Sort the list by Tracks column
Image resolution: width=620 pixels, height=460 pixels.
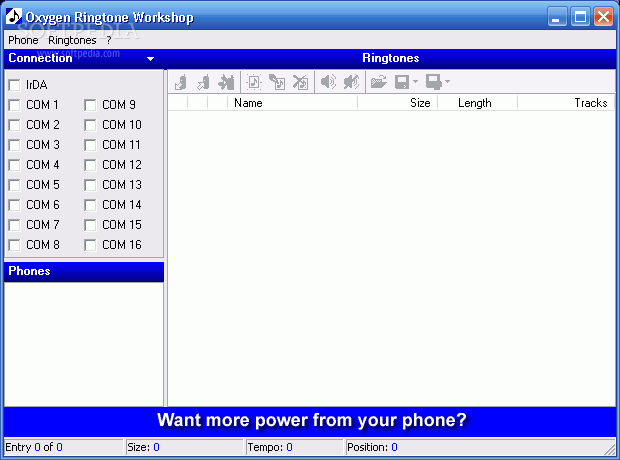click(566, 103)
